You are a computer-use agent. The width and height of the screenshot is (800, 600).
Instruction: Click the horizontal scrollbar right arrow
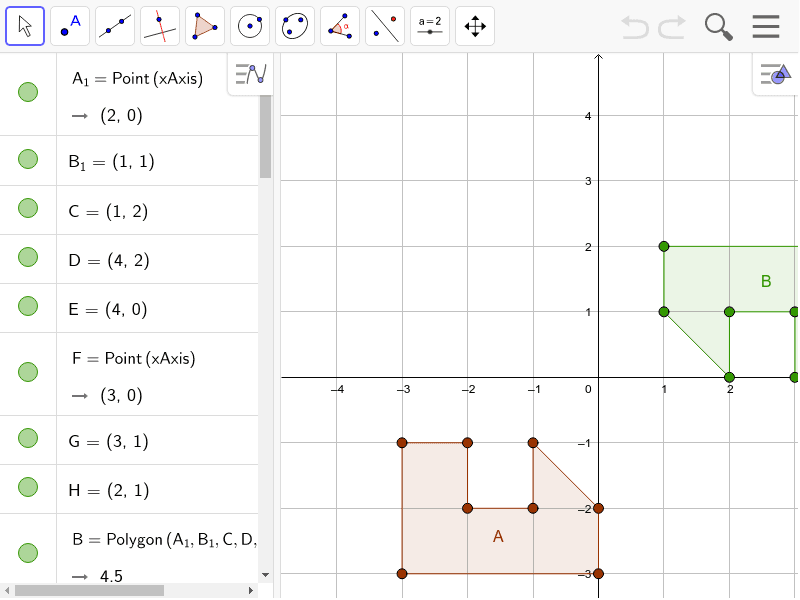(251, 590)
